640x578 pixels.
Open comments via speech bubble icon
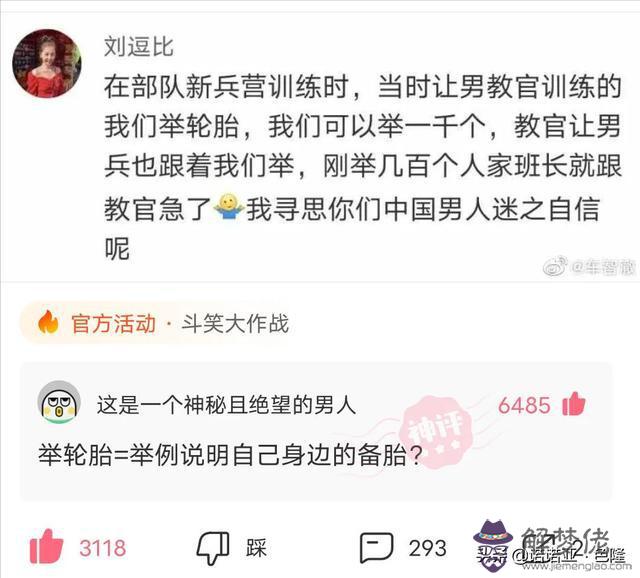click(x=376, y=547)
